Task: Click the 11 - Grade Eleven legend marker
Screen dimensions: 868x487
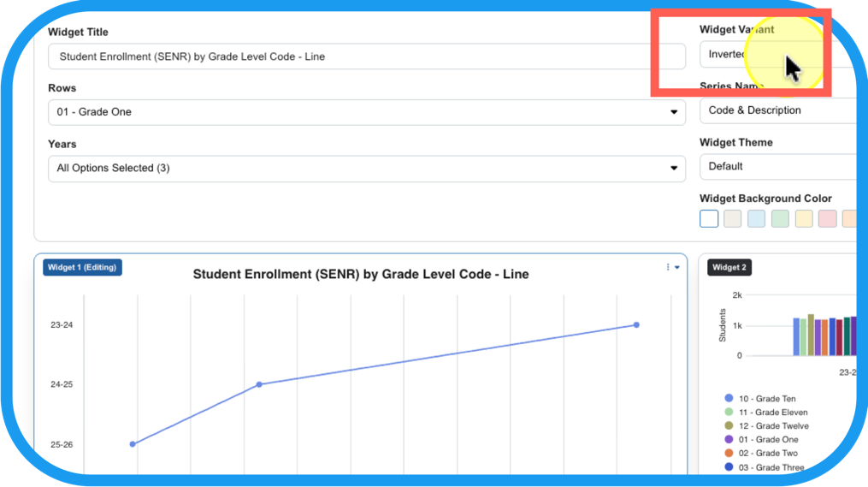Action: (x=729, y=413)
